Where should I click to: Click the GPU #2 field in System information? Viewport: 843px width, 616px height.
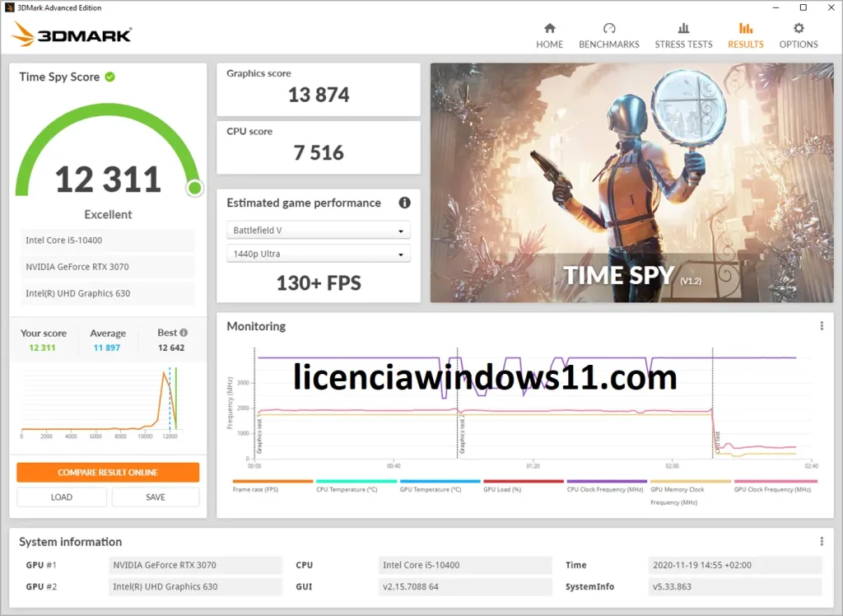[195, 587]
